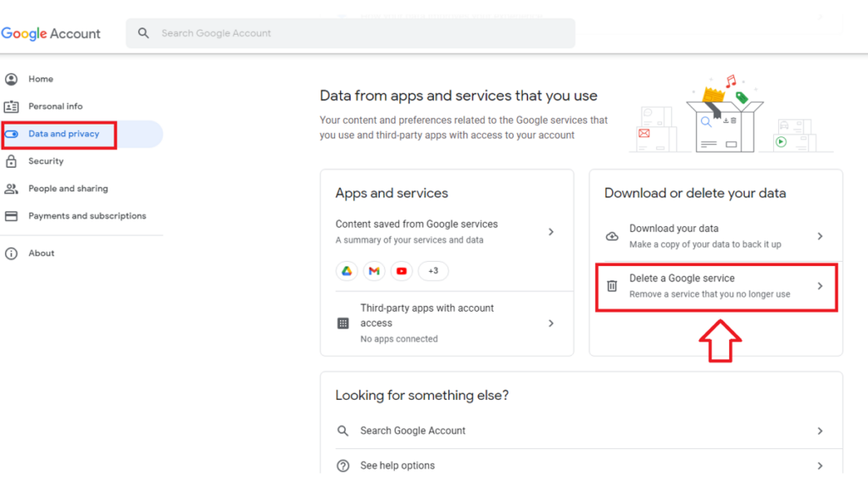This screenshot has width=868, height=488.
Task: Click the Gmail icon
Action: click(374, 271)
